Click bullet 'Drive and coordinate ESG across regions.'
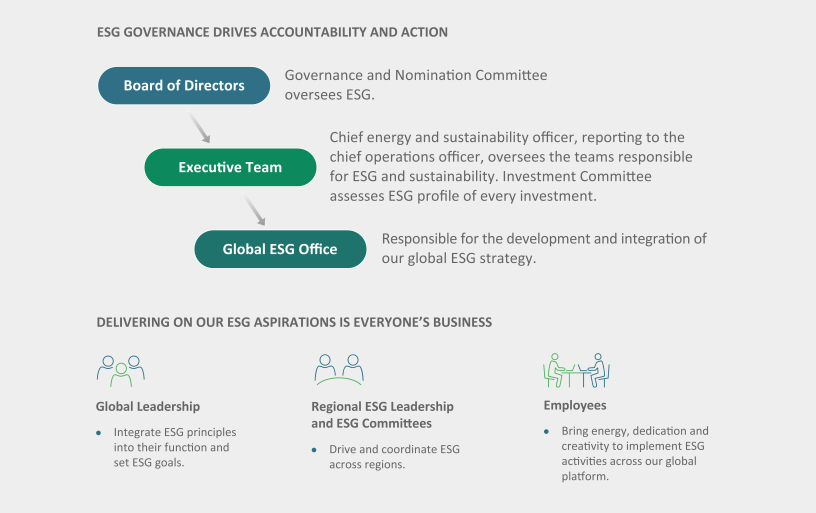 pyautogui.click(x=394, y=457)
